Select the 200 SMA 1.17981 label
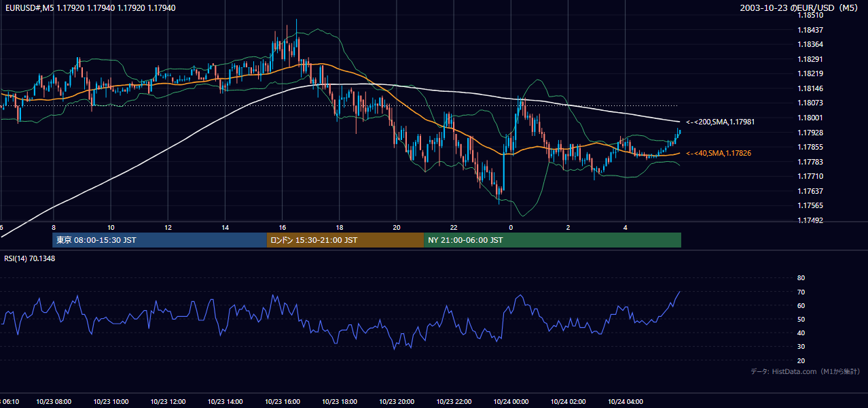The image size is (868, 408). click(721, 122)
